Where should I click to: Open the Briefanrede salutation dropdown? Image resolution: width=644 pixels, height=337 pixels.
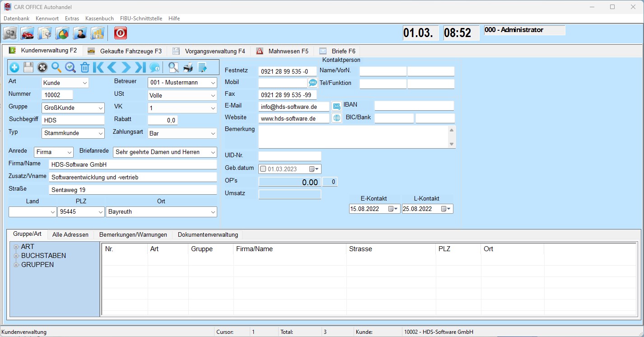[213, 152]
